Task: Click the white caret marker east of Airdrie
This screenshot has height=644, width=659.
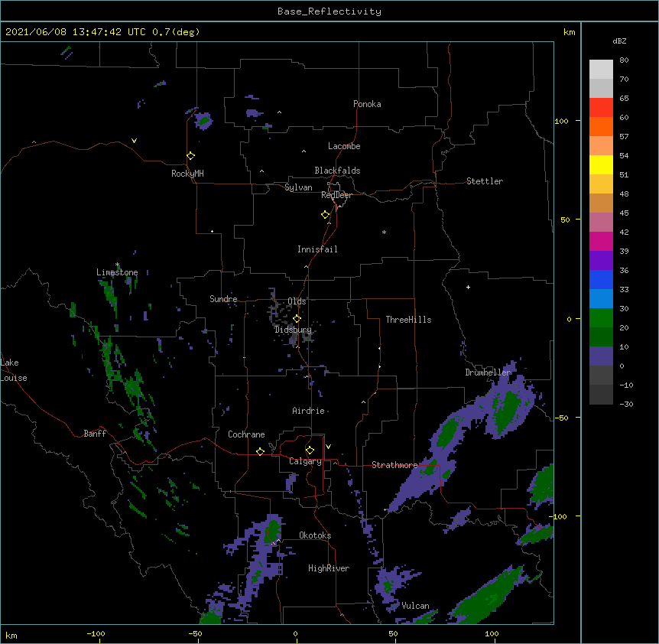Action: coord(364,402)
